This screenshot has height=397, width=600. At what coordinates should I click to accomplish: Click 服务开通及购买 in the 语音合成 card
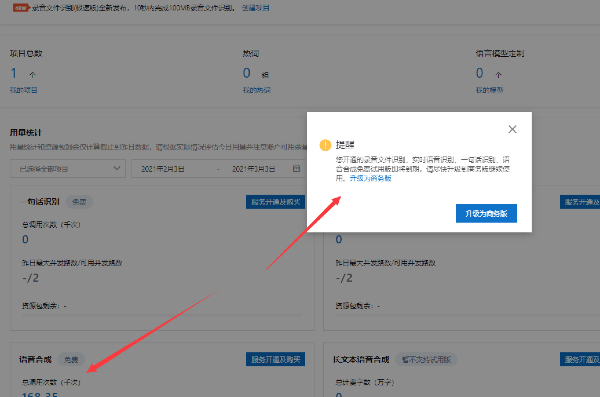coord(276,359)
